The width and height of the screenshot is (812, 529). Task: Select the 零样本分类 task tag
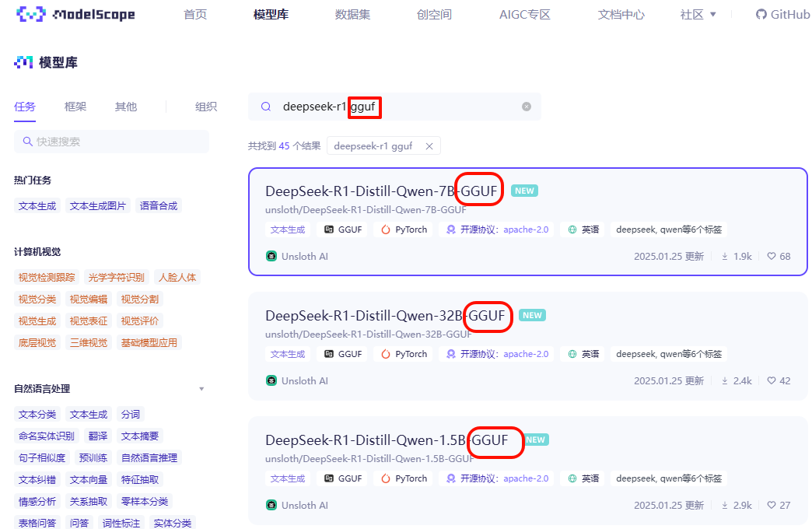coord(145,501)
